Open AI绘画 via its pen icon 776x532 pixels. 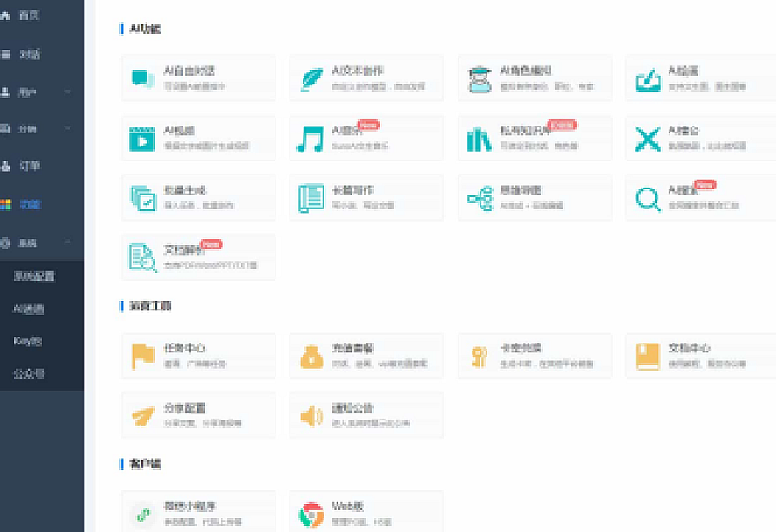645,77
